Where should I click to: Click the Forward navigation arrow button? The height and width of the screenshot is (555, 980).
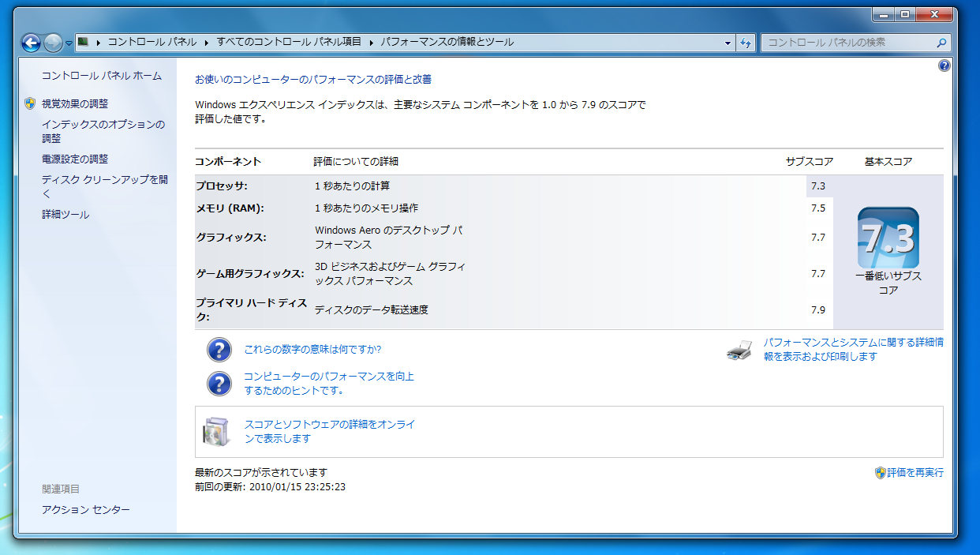(x=54, y=43)
